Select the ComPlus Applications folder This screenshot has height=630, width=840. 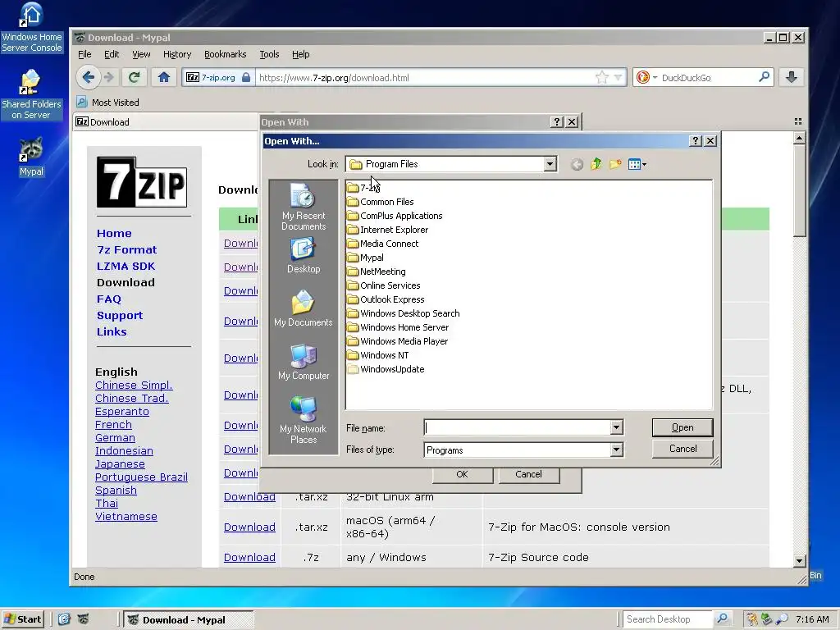coord(395,216)
